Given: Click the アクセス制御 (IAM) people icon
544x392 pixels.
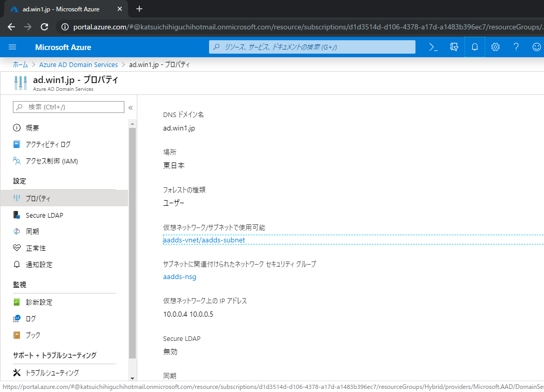Looking at the screenshot, I should 17,161.
